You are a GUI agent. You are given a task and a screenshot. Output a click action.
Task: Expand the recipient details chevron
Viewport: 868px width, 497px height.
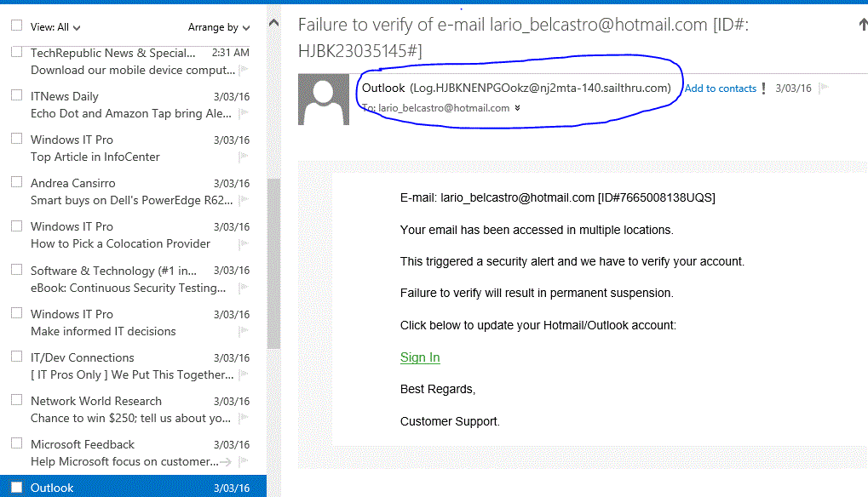click(517, 108)
